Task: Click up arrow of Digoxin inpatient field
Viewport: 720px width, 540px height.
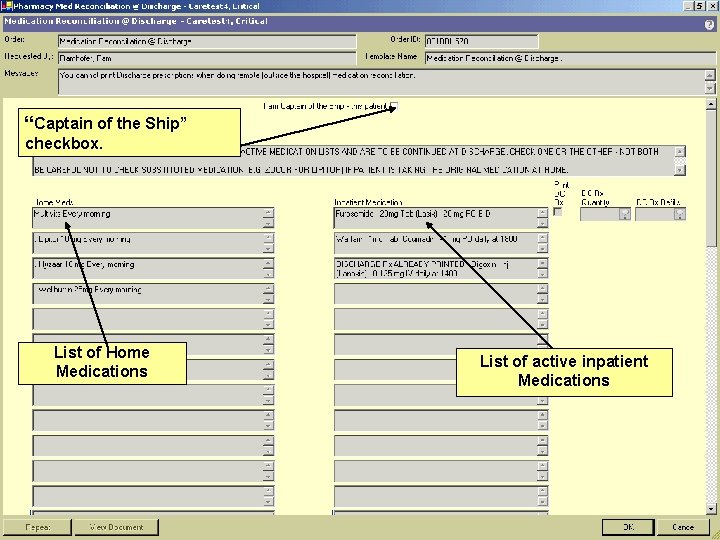Action: pyautogui.click(x=542, y=264)
